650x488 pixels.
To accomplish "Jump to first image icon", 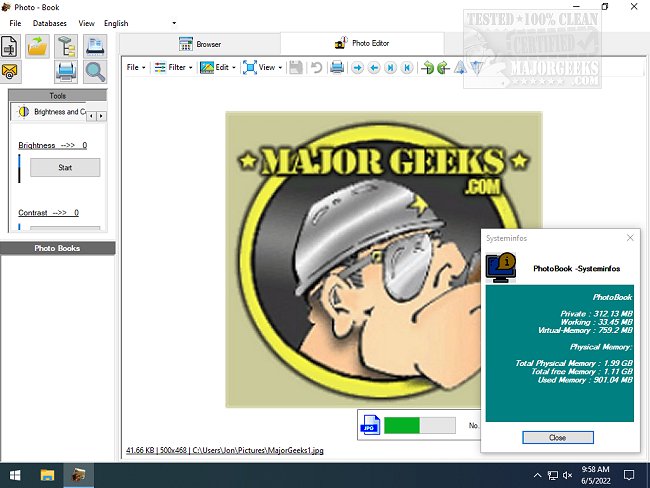I will pos(407,68).
